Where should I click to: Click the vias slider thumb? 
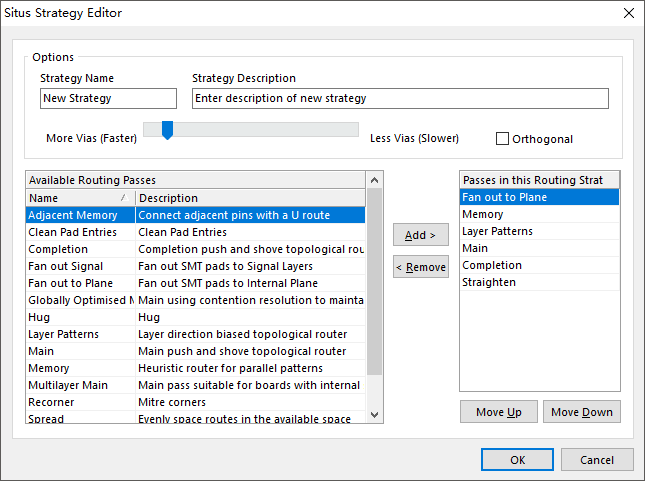click(167, 130)
